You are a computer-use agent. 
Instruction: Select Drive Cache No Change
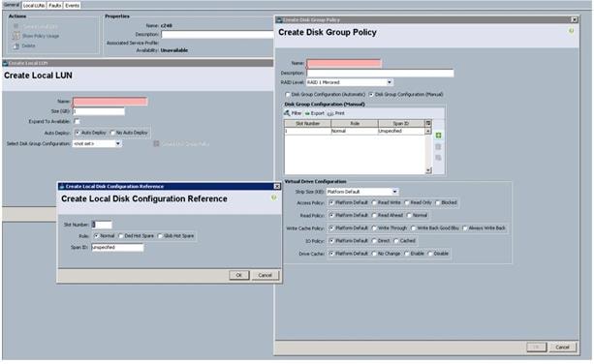tap(374, 254)
